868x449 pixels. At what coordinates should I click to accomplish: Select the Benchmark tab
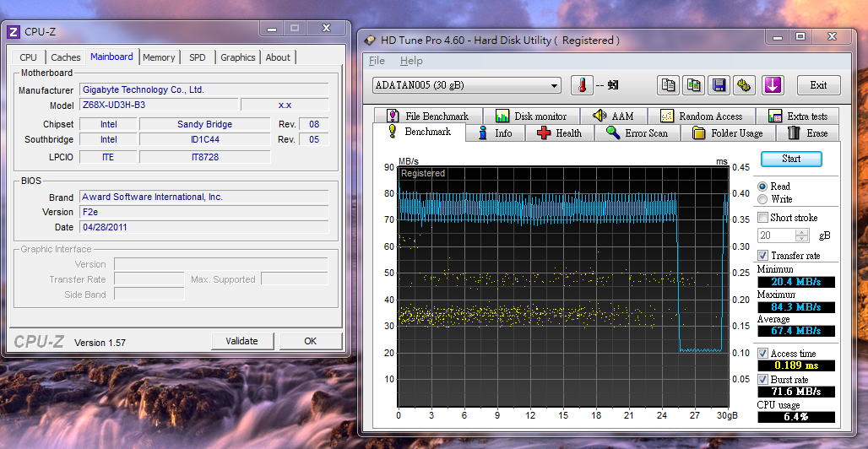point(419,132)
